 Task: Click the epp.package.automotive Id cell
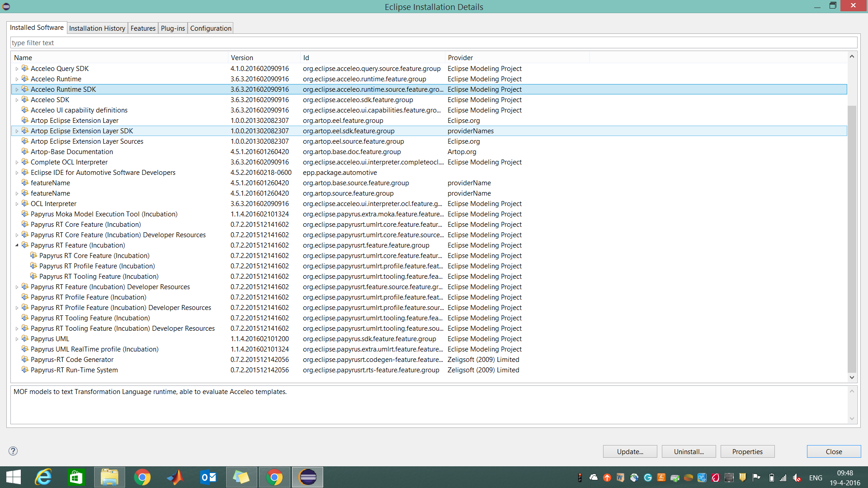coord(340,172)
